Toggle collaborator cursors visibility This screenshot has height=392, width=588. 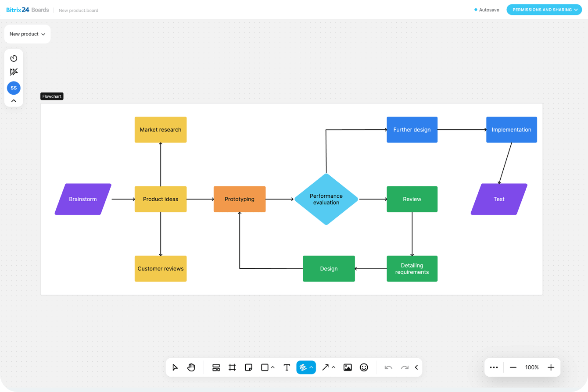click(x=14, y=72)
